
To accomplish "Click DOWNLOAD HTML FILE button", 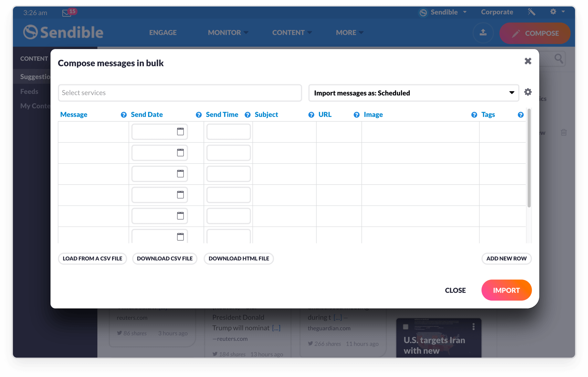I will point(239,259).
